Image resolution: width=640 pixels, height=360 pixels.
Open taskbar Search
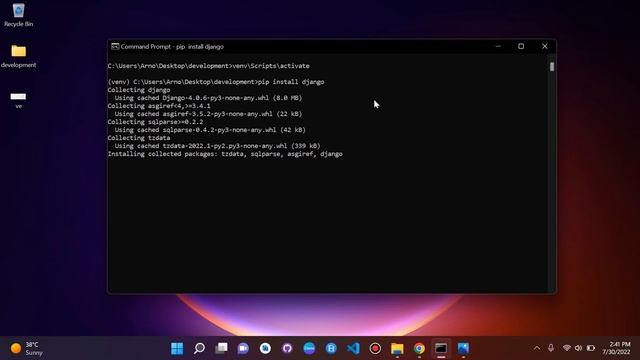(199, 348)
